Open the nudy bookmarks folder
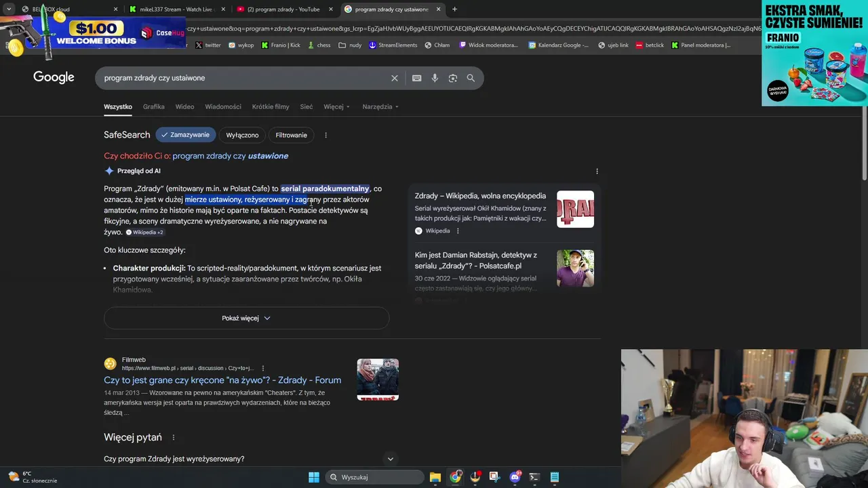The image size is (868, 488). 350,45
